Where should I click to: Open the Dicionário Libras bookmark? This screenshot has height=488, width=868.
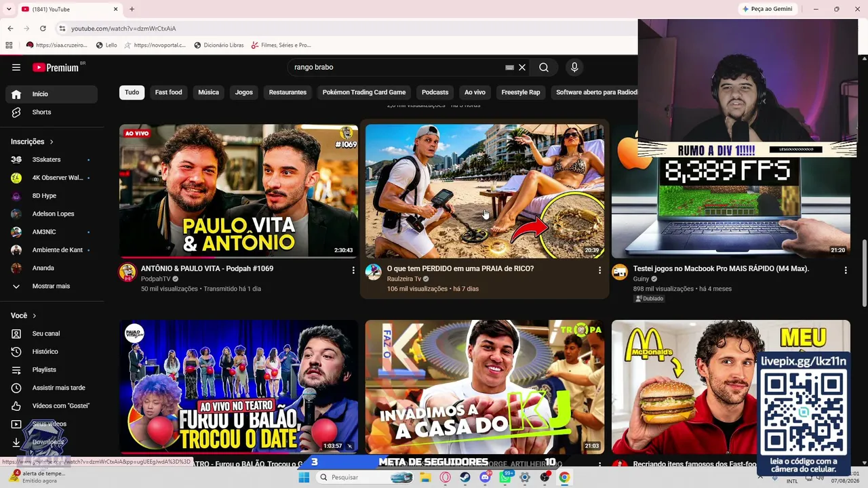(x=218, y=45)
